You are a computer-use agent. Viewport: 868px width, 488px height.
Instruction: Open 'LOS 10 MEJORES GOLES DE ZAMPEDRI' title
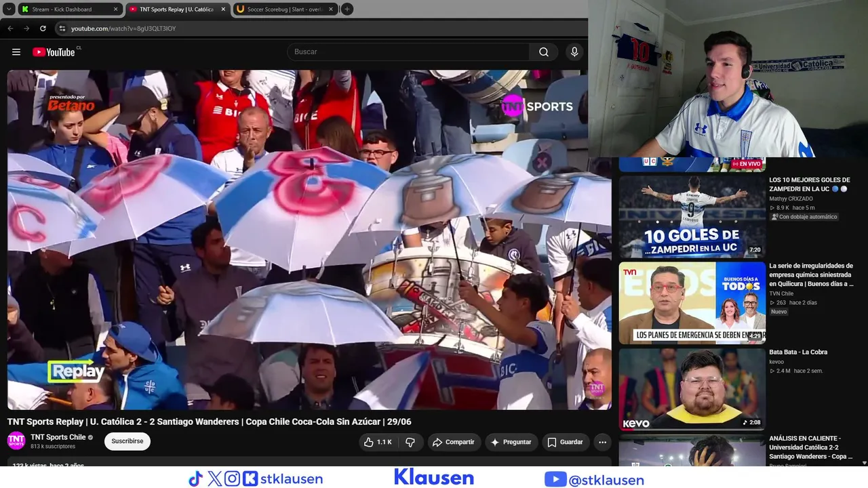pyautogui.click(x=810, y=184)
